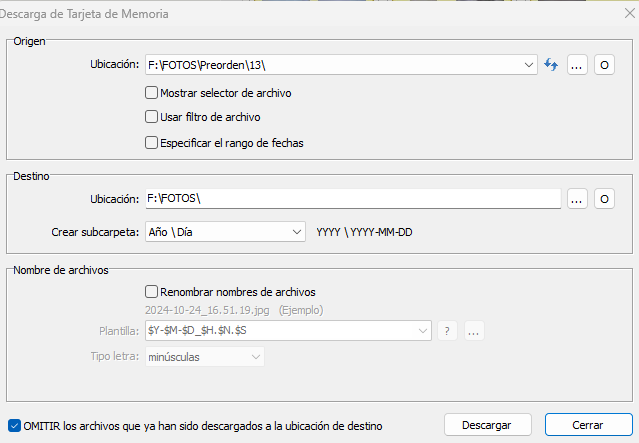The width and height of the screenshot is (639, 443).
Task: Click the template ellipsis button next to help
Action: pyautogui.click(x=474, y=331)
